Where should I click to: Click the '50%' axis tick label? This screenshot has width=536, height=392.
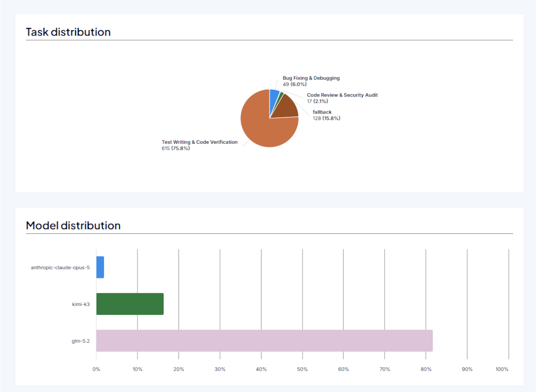pyautogui.click(x=302, y=369)
